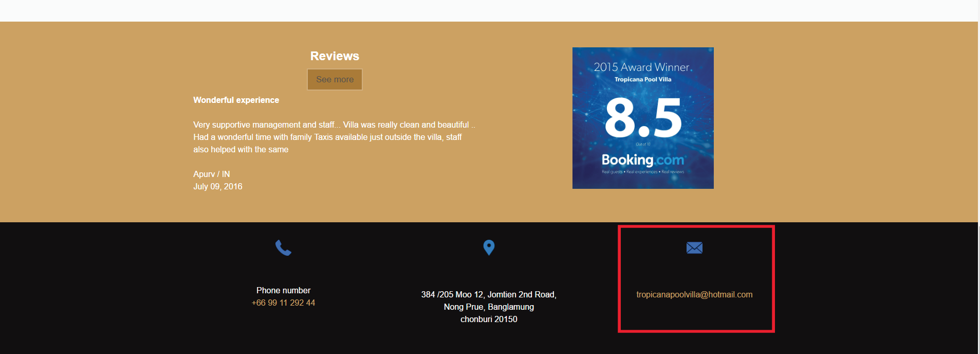Call the phone number +66 99 11 292 44
This screenshot has width=980, height=354.
(283, 303)
